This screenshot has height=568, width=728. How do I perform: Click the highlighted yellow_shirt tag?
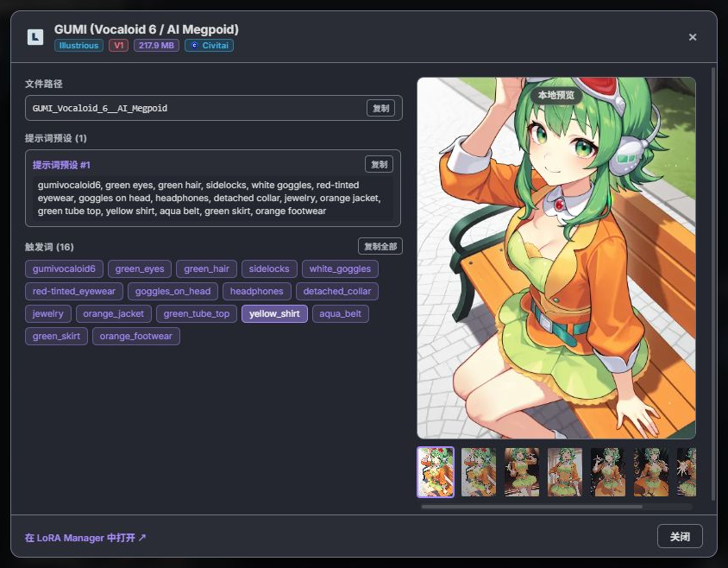[274, 313]
